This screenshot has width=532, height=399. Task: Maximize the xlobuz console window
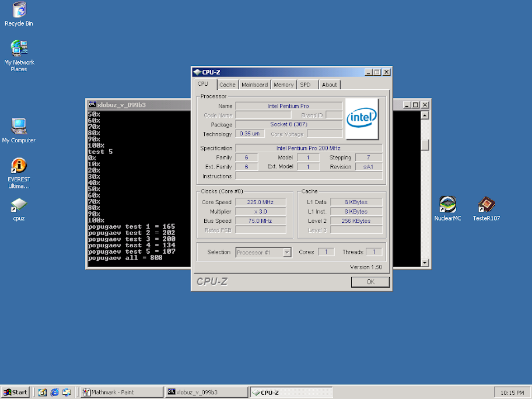coord(415,105)
